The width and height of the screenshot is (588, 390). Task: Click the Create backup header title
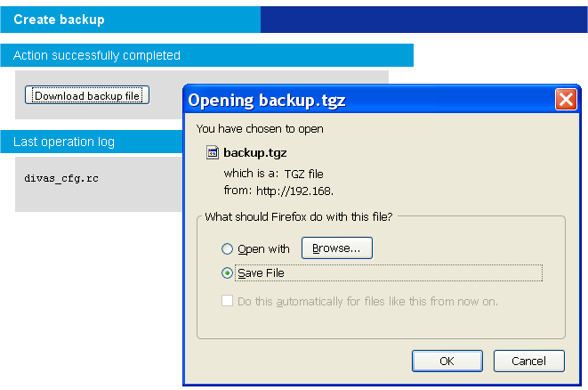click(59, 20)
